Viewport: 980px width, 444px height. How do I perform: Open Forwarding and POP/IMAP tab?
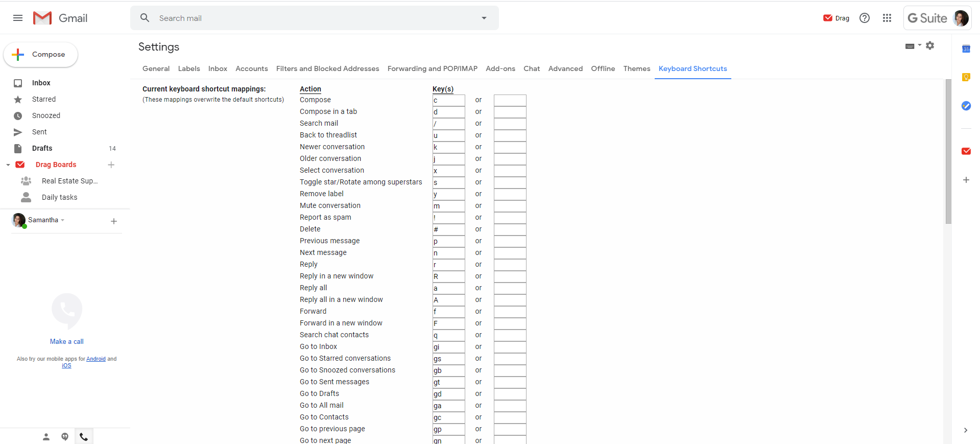(x=433, y=68)
